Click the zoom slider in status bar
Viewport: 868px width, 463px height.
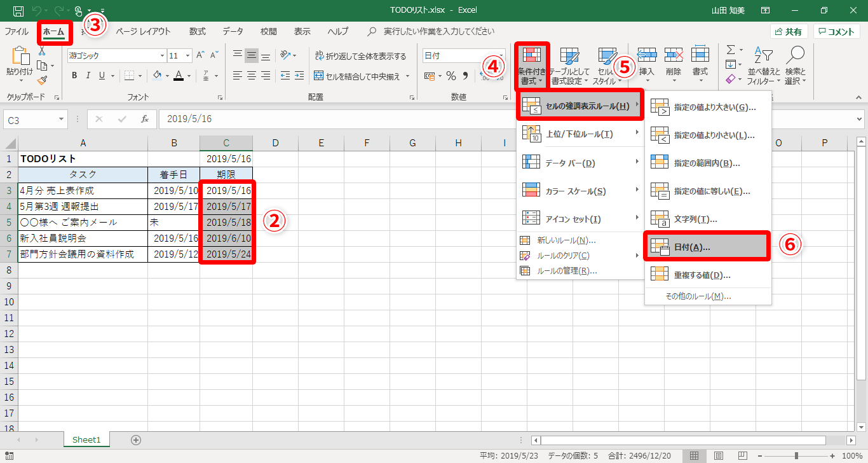point(796,455)
